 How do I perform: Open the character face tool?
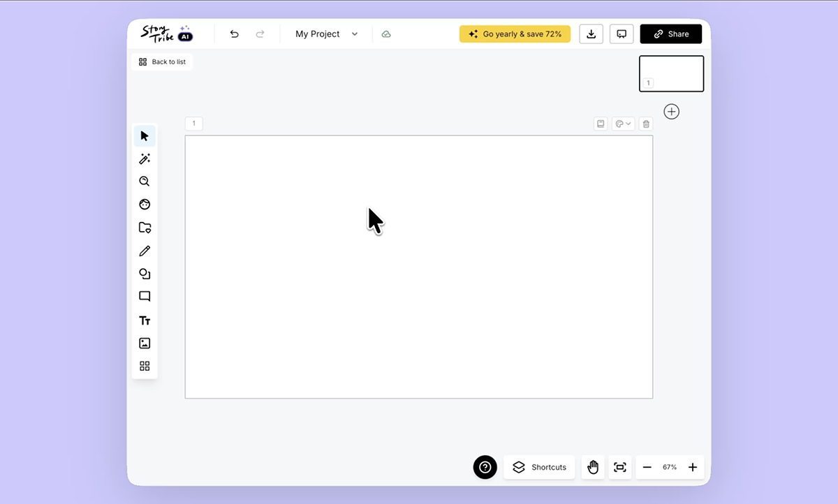[x=145, y=205]
